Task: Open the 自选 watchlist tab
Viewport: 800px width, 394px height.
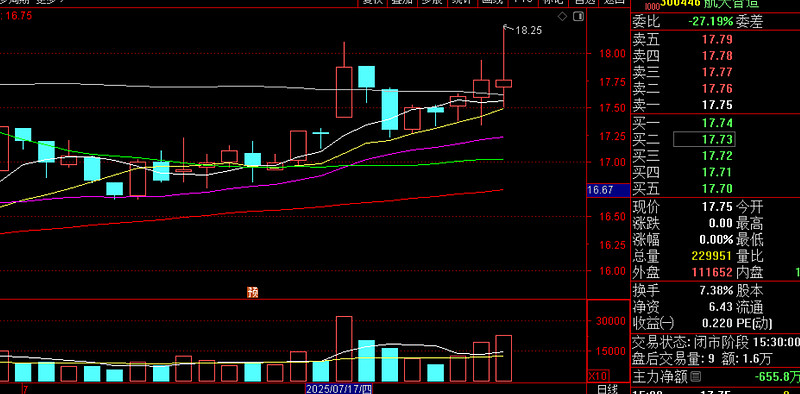Action: click(x=584, y=3)
